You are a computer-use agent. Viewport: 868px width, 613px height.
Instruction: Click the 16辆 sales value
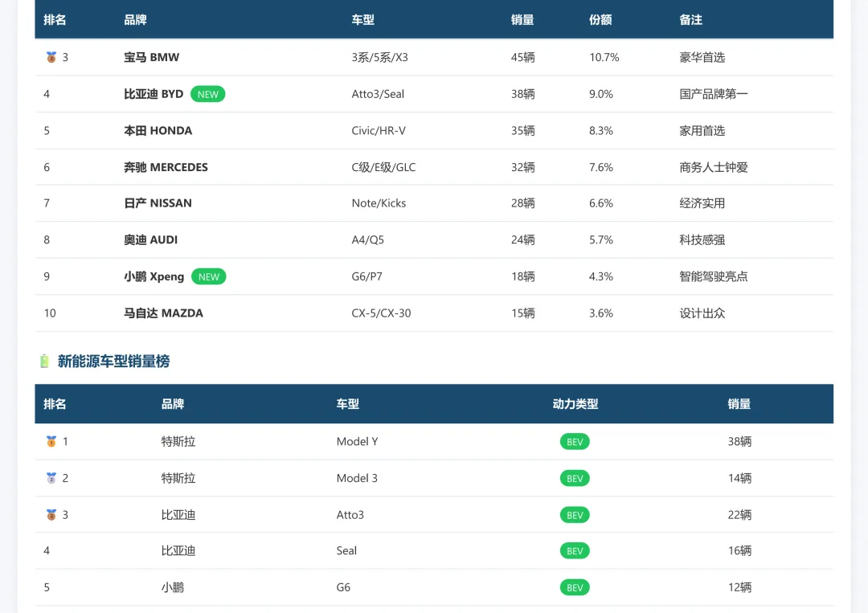pyautogui.click(x=739, y=551)
